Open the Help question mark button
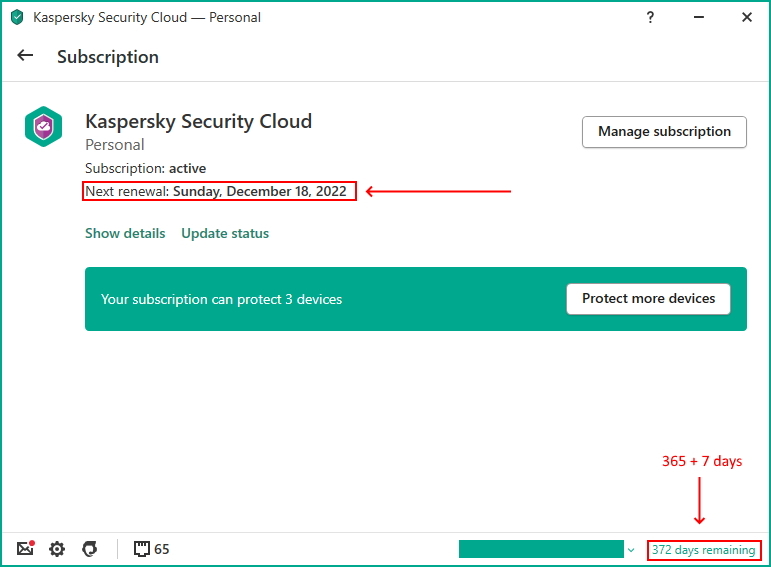Viewport: 771px width, 567px height. 651,17
